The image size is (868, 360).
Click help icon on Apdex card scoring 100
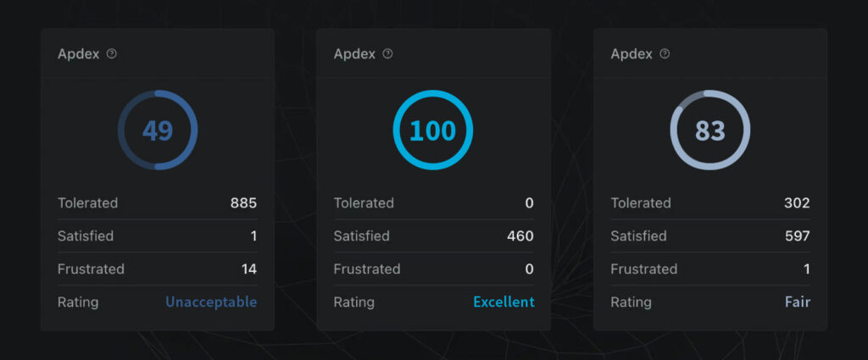point(388,54)
